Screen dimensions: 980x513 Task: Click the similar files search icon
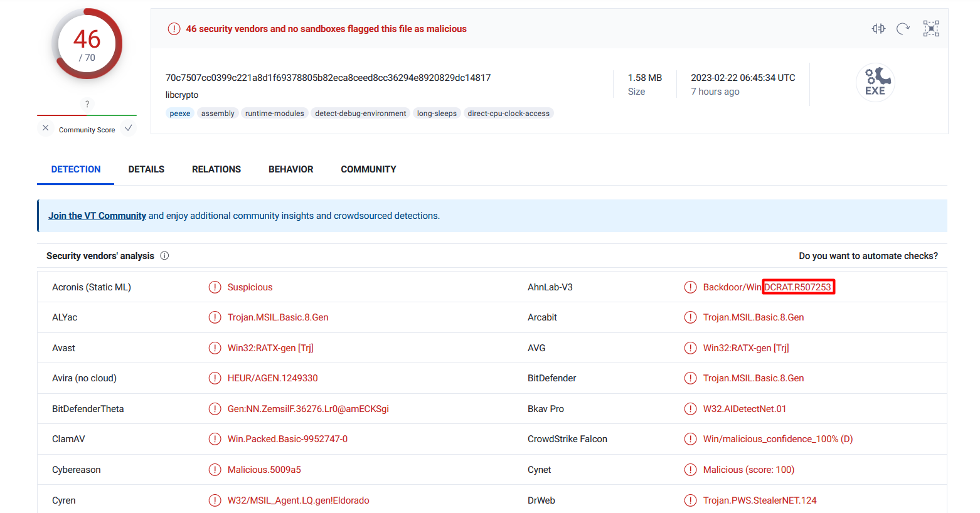point(878,28)
